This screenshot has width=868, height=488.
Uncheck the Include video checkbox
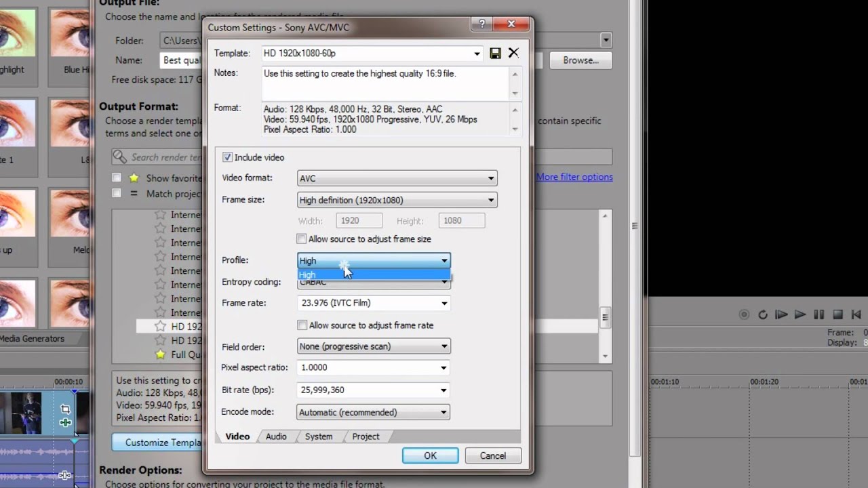coord(227,157)
